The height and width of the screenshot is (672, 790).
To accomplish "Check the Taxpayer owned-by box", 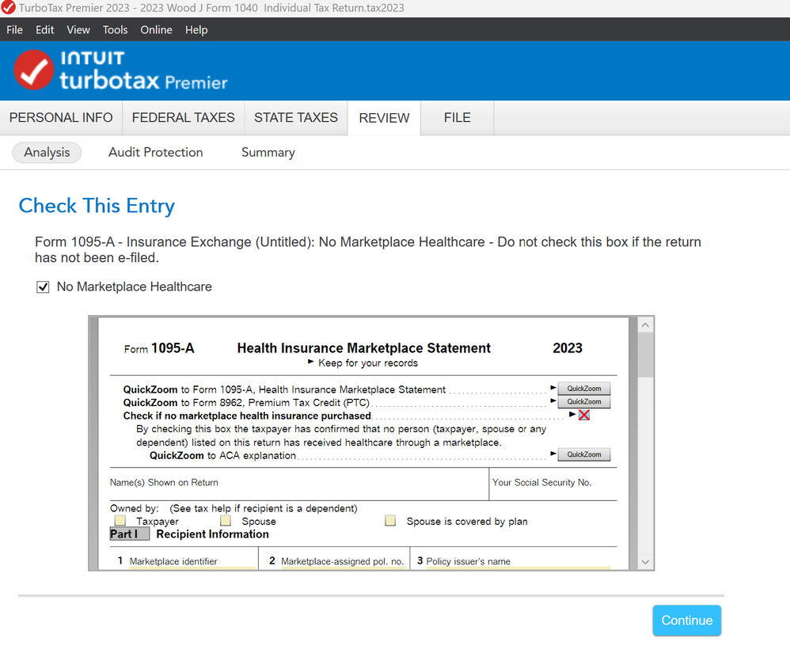I will (120, 520).
